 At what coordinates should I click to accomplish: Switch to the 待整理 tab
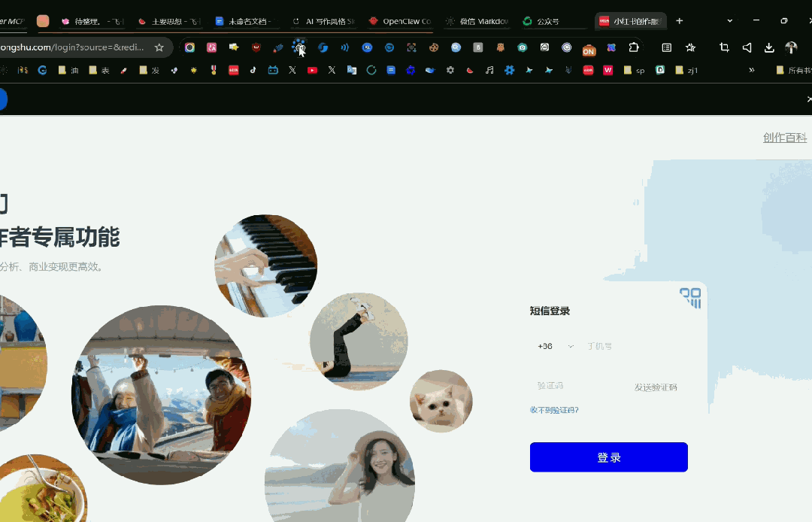coord(92,21)
